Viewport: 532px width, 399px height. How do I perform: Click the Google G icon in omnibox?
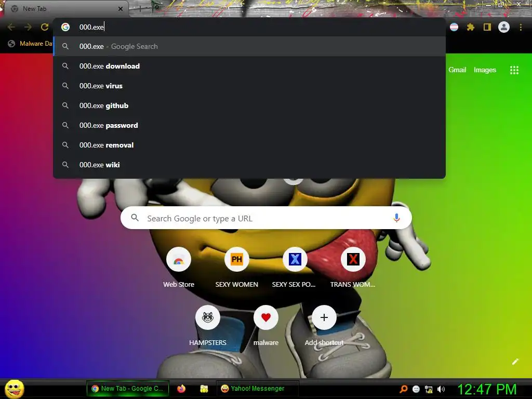click(x=65, y=27)
